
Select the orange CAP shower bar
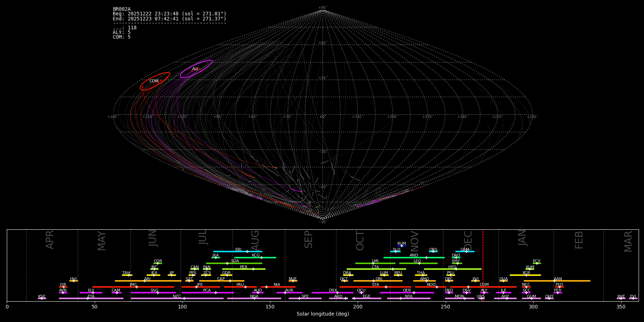(x=222, y=281)
